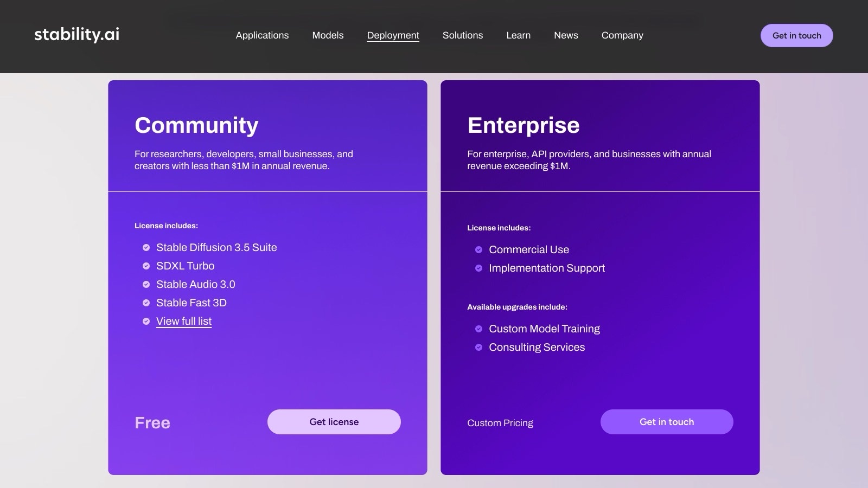Click checkmark icon beside SDXL Turbo
This screenshot has width=868, height=488.
point(146,266)
